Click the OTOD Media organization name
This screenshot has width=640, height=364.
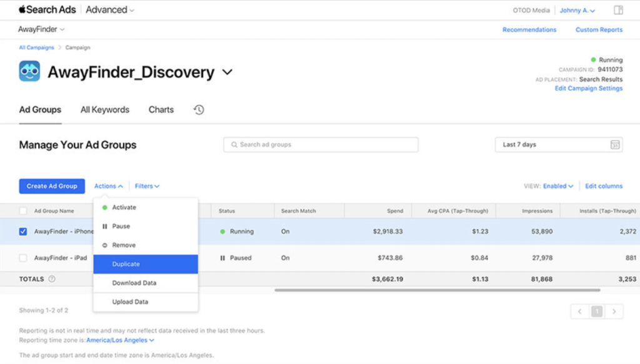point(531,10)
